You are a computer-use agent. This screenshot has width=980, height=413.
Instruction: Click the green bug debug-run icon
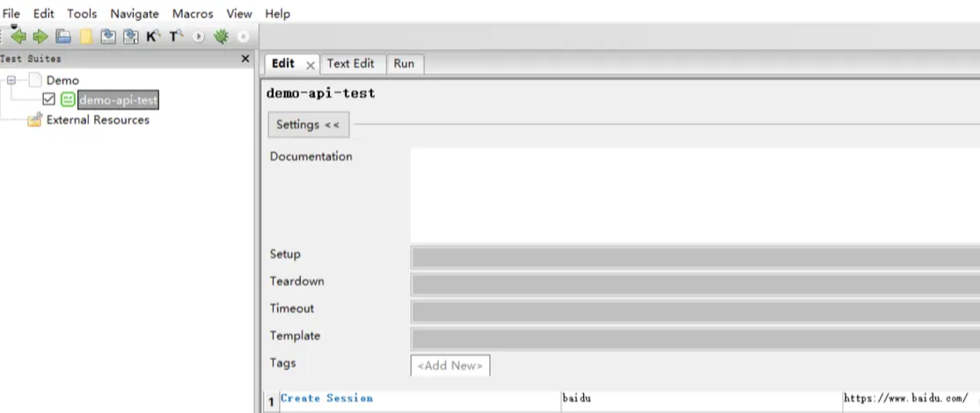[x=221, y=37]
